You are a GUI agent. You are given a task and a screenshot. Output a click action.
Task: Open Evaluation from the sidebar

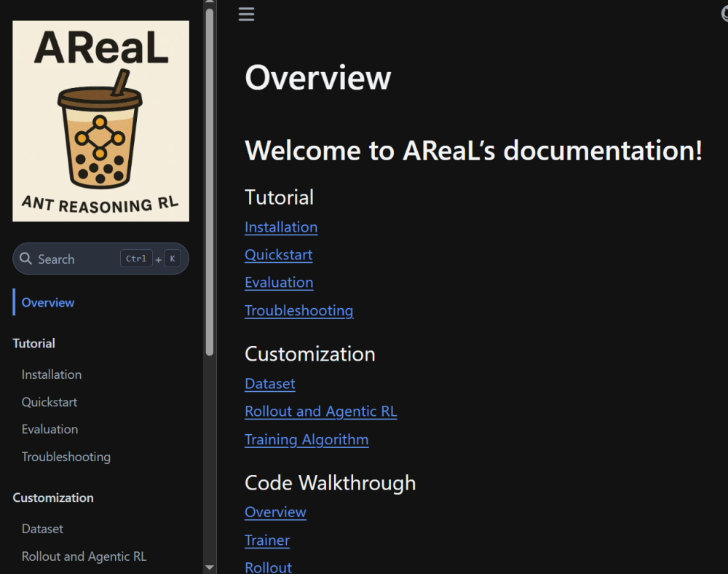[x=50, y=429]
